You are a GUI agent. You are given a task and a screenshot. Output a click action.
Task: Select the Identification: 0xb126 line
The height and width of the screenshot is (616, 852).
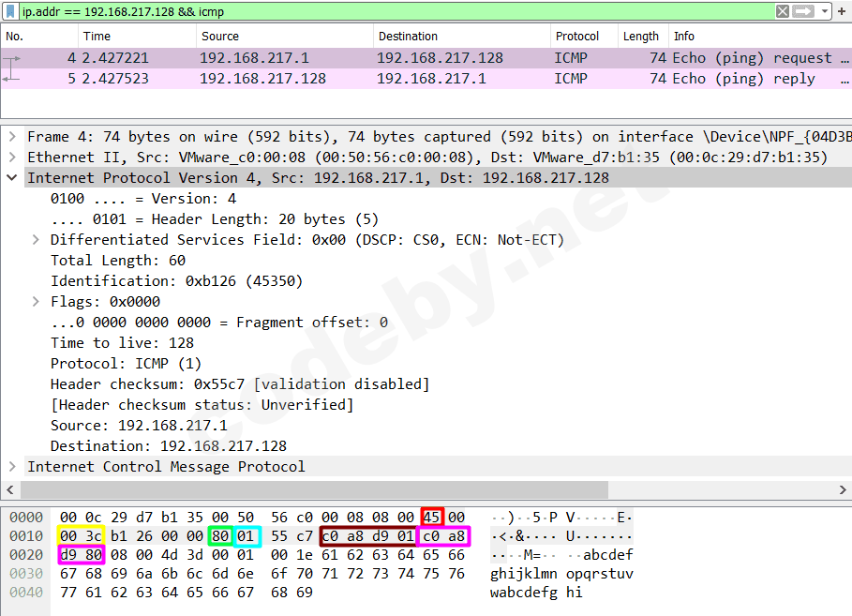point(176,281)
